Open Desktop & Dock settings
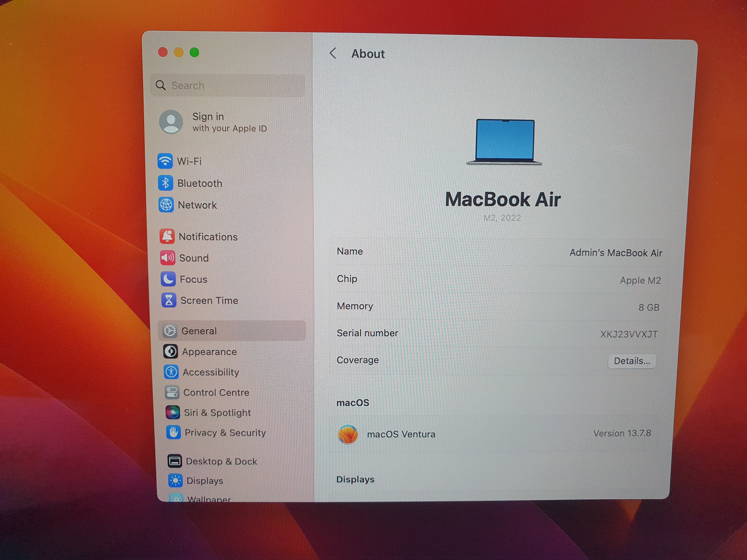This screenshot has height=560, width=747. (221, 461)
